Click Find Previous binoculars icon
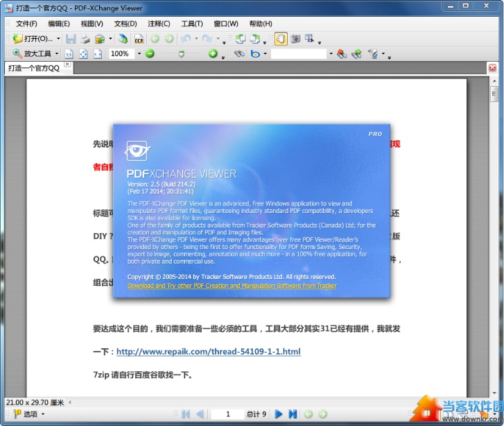 pyautogui.click(x=342, y=53)
